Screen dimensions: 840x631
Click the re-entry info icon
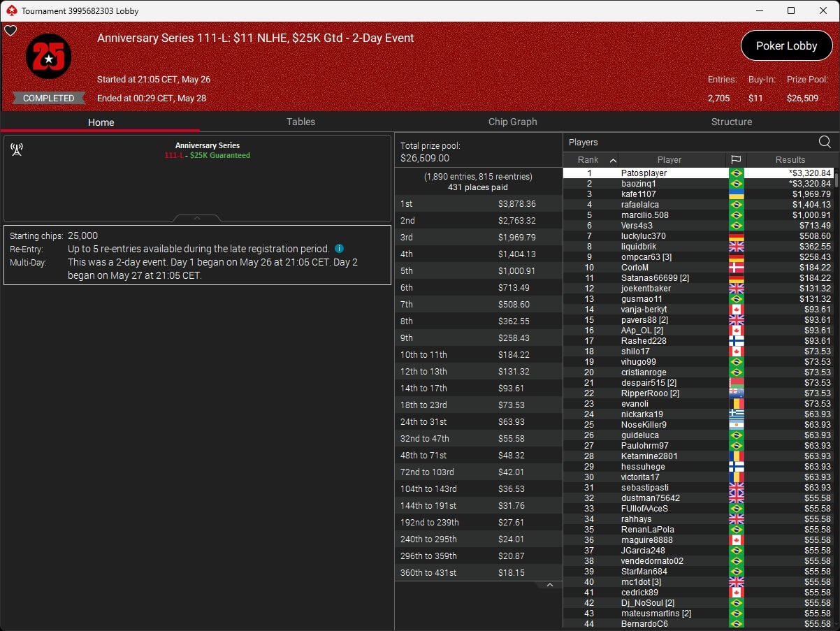click(x=339, y=249)
